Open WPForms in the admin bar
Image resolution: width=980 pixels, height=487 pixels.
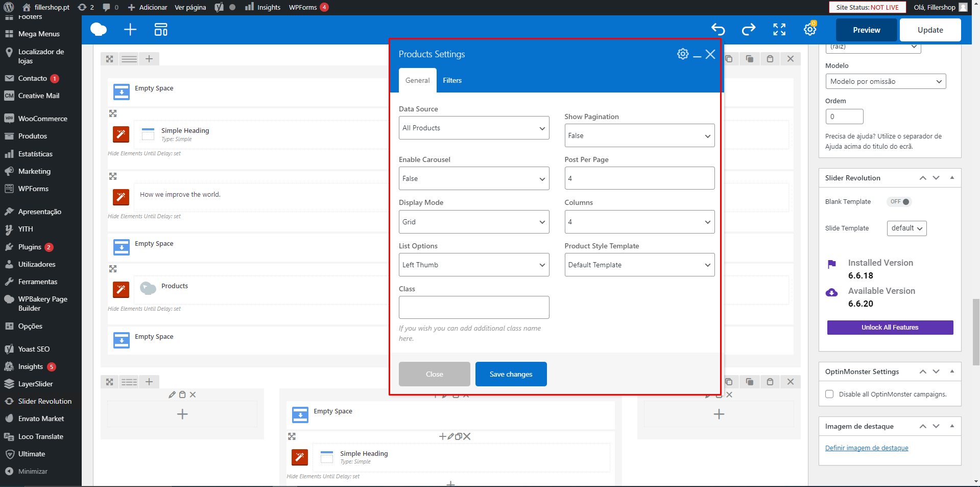[308, 7]
